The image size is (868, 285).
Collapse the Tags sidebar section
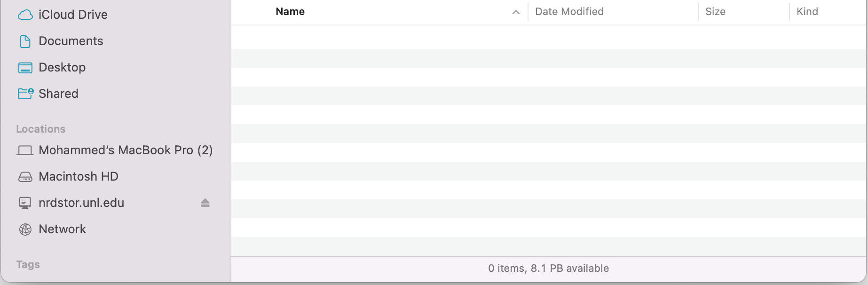[x=28, y=264]
